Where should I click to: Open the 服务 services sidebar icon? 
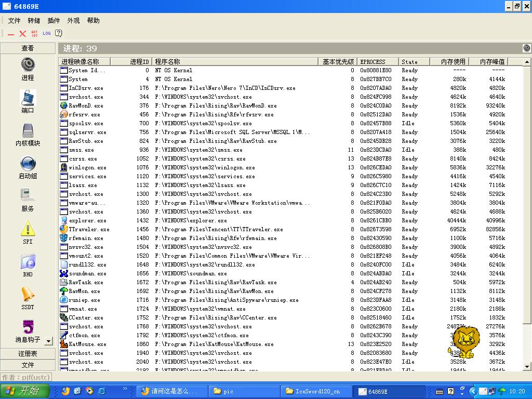[28, 195]
